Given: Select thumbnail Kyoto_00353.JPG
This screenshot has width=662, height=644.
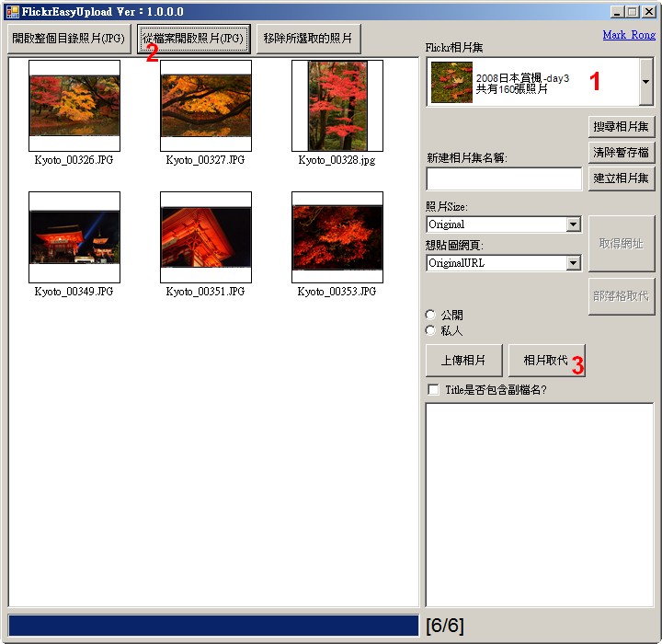Looking at the screenshot, I should coord(337,237).
